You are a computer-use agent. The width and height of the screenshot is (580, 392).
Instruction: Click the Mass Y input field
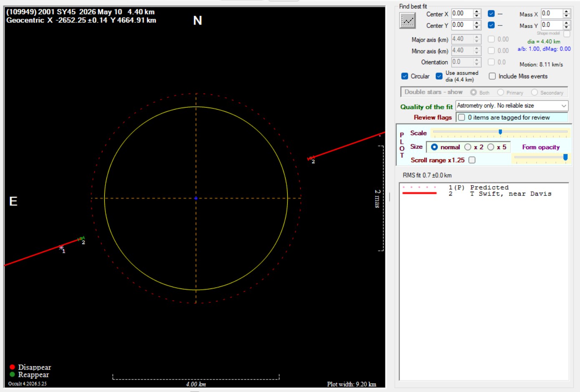552,25
